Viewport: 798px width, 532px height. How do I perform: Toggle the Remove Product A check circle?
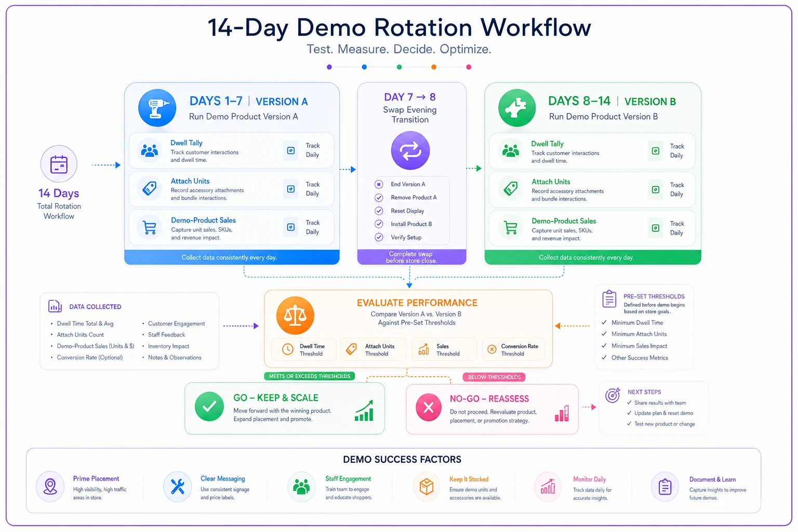coord(379,197)
